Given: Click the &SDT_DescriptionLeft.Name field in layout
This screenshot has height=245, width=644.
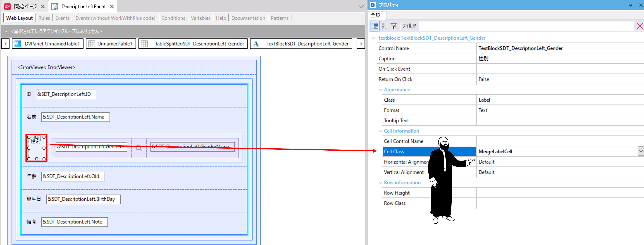Looking at the screenshot, I should pos(75,117).
